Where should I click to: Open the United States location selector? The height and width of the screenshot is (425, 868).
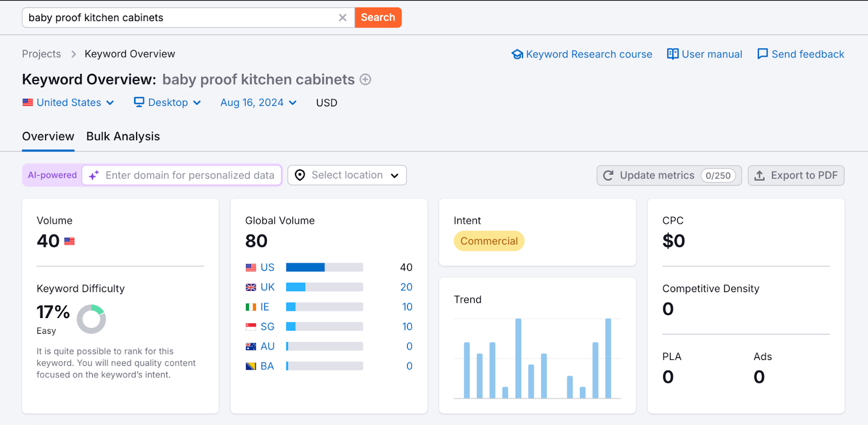[x=68, y=102]
